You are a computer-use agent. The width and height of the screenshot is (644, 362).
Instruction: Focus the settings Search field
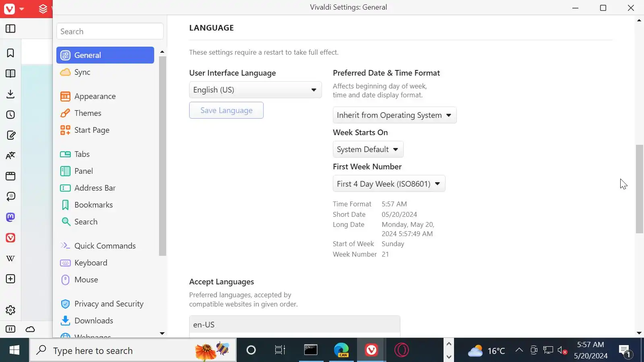[x=110, y=31]
